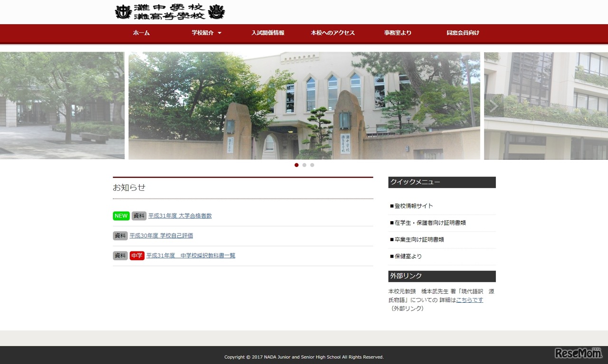608x364 pixels.
Task: Select the second carousel dot
Action: 304,165
